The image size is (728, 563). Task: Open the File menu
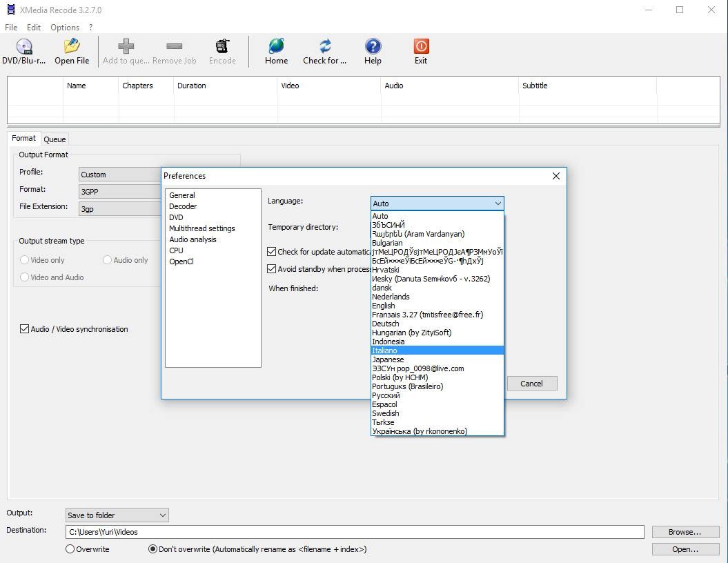(x=11, y=28)
